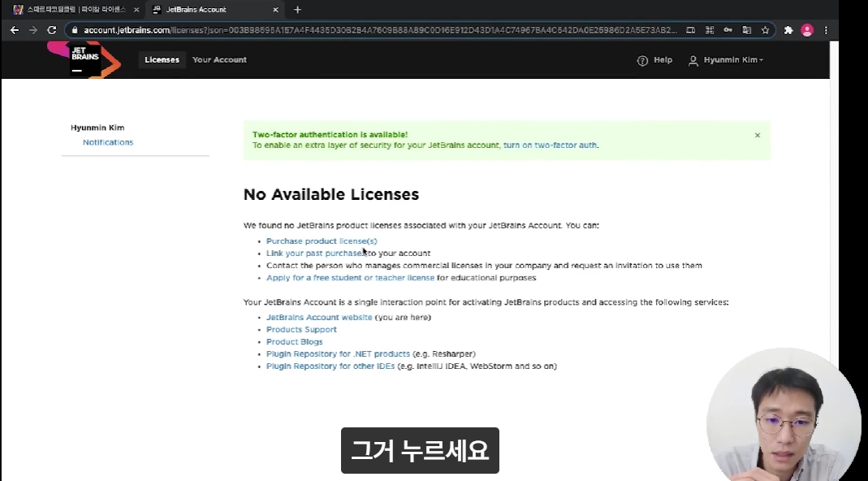This screenshot has width=868, height=481.
Task: Click the translate page icon
Action: point(747,31)
